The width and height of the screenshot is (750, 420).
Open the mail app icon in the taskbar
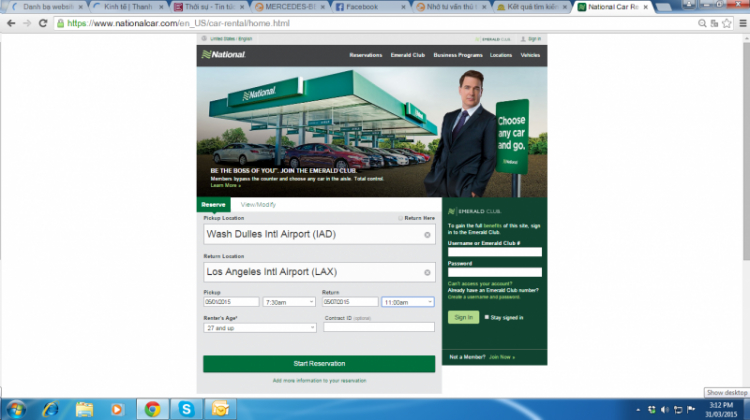click(x=220, y=409)
